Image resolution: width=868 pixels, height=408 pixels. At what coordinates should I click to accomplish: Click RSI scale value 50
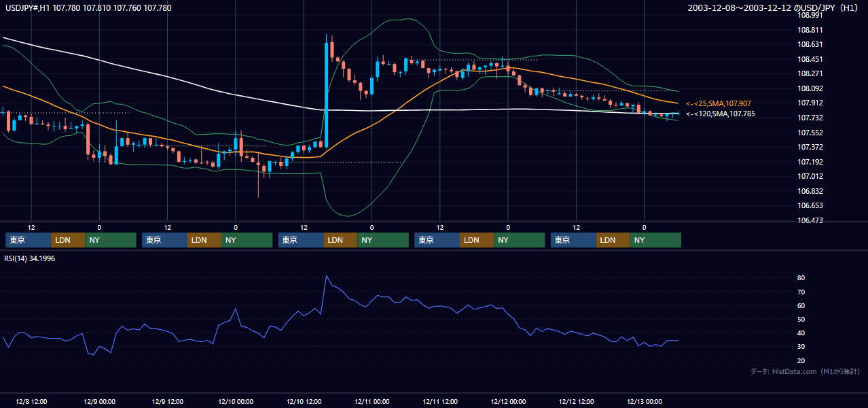(x=801, y=319)
